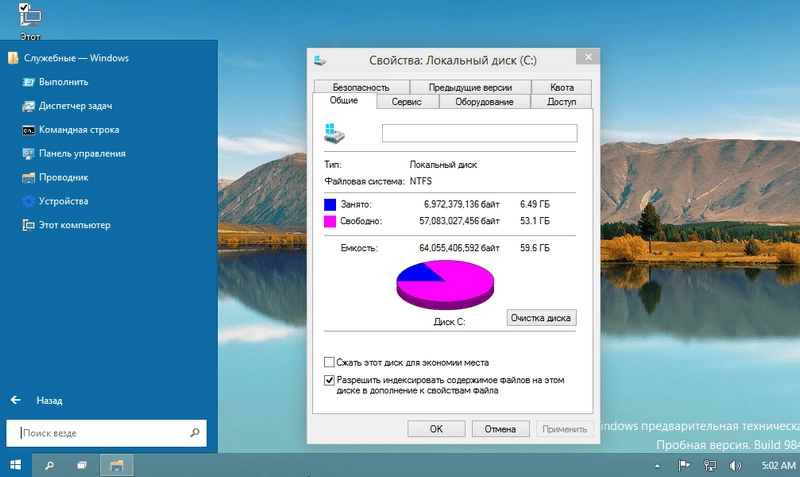Click the drive icon beside the name field
This screenshot has height=477, width=800.
coord(334,133)
